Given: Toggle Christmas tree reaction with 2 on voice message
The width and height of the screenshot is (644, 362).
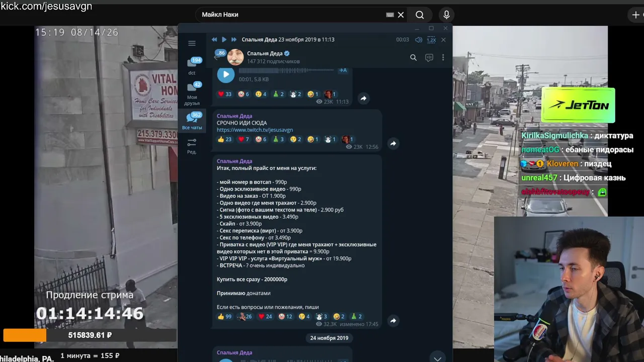Looking at the screenshot, I should pyautogui.click(x=278, y=94).
